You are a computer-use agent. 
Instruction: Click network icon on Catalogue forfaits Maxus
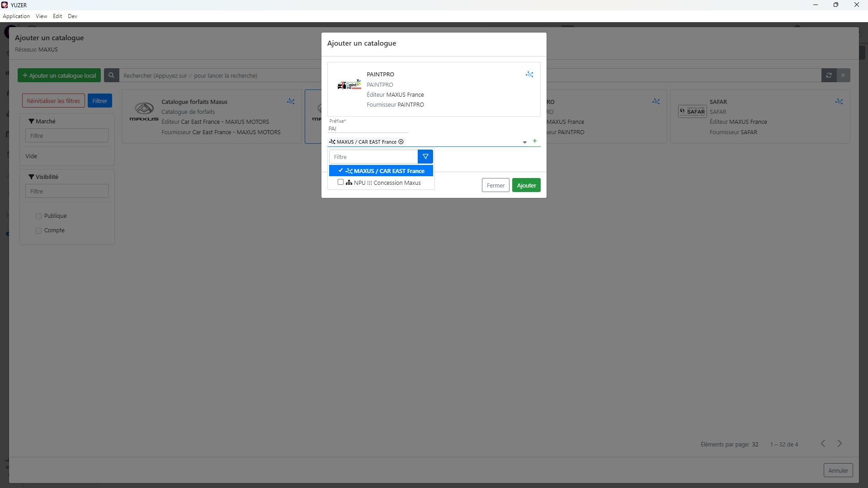click(291, 102)
